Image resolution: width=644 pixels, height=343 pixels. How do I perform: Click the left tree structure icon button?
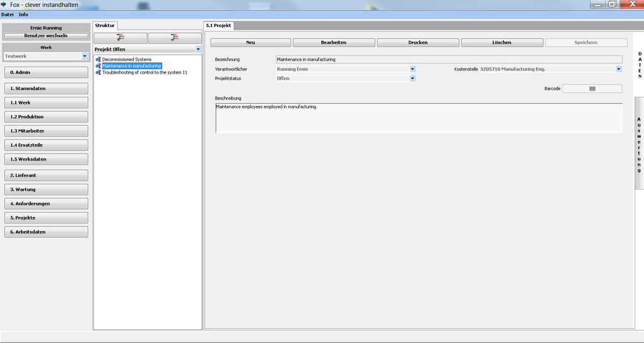[120, 38]
